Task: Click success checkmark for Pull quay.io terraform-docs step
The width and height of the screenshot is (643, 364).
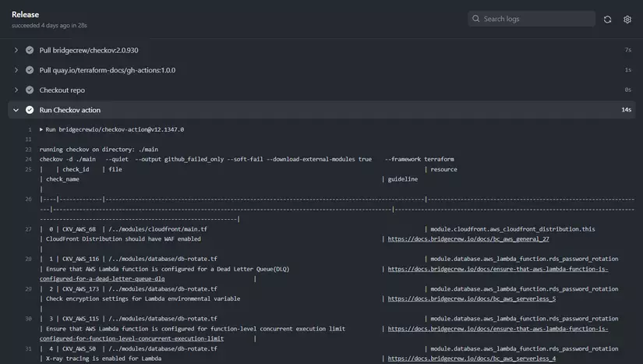Action: [30, 70]
